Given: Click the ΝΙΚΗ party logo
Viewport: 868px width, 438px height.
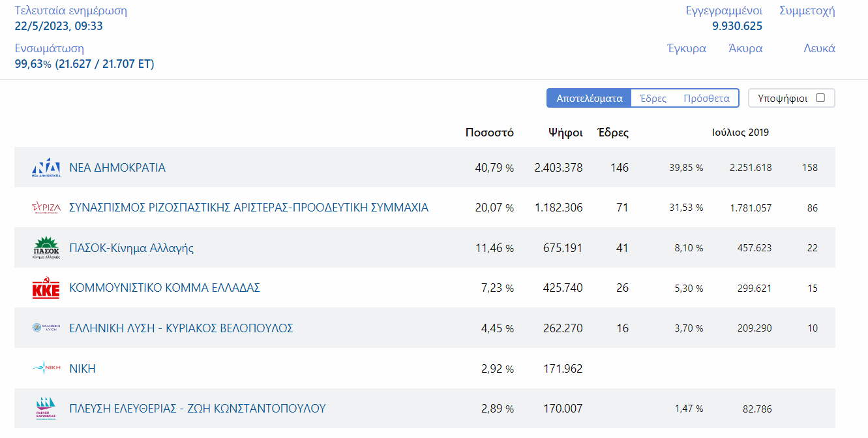Looking at the screenshot, I should coord(46,369).
